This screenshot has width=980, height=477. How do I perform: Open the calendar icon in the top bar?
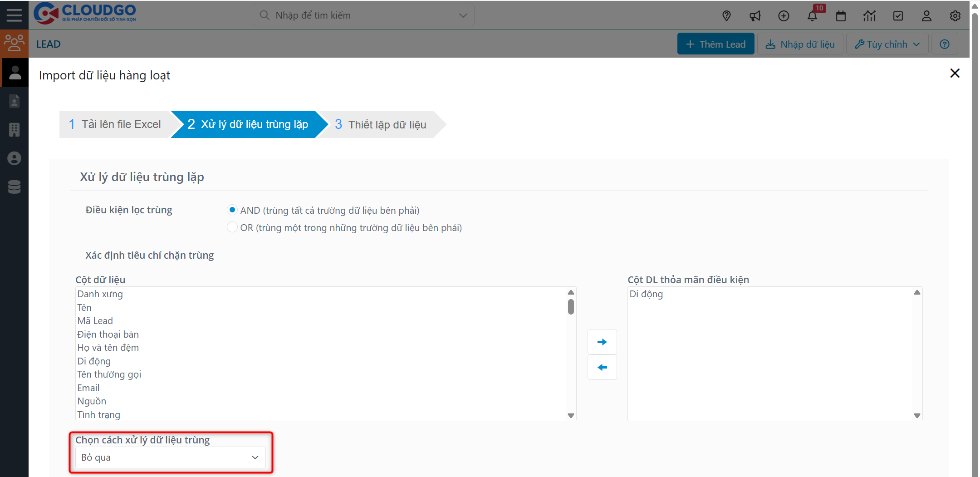point(841,15)
